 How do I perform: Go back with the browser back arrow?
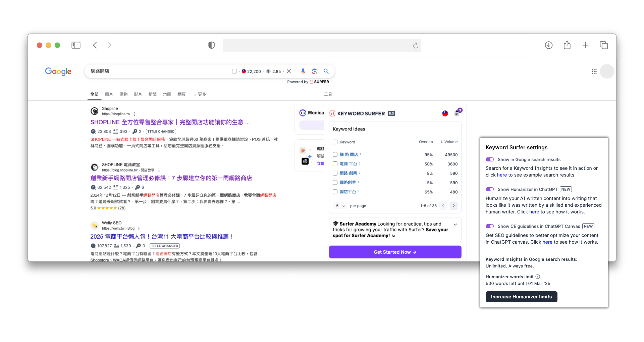tap(95, 45)
